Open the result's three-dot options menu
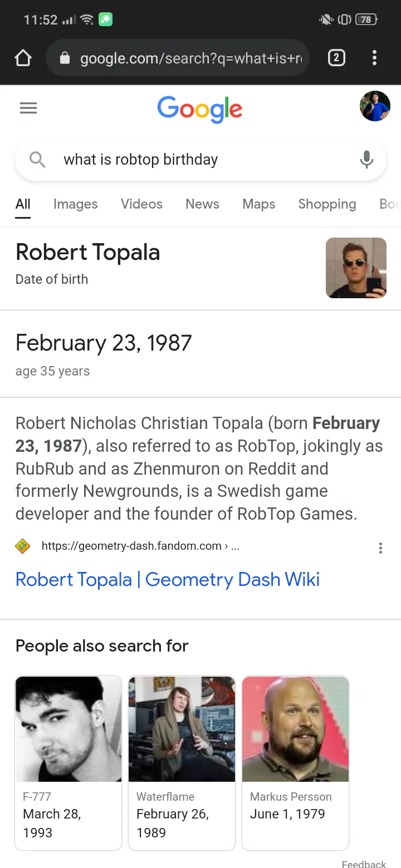This screenshot has height=868, width=401. [x=380, y=548]
